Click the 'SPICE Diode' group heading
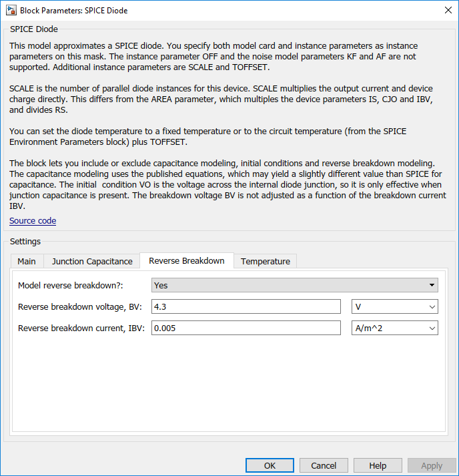Viewport: 459px width, 476px height. (34, 29)
